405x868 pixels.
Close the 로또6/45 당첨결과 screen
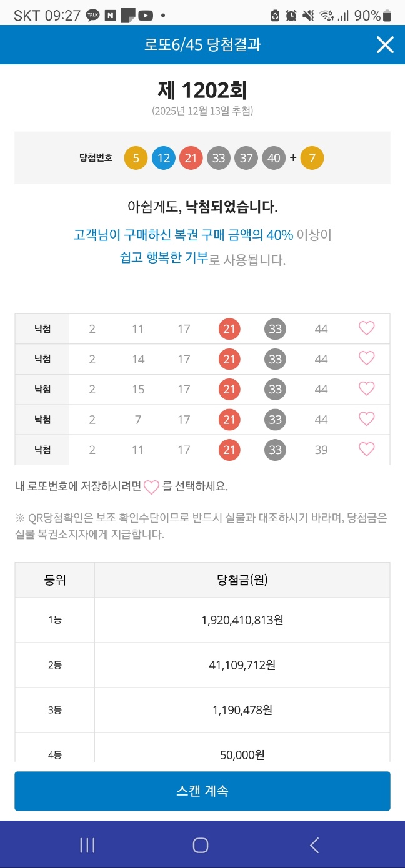(x=385, y=44)
